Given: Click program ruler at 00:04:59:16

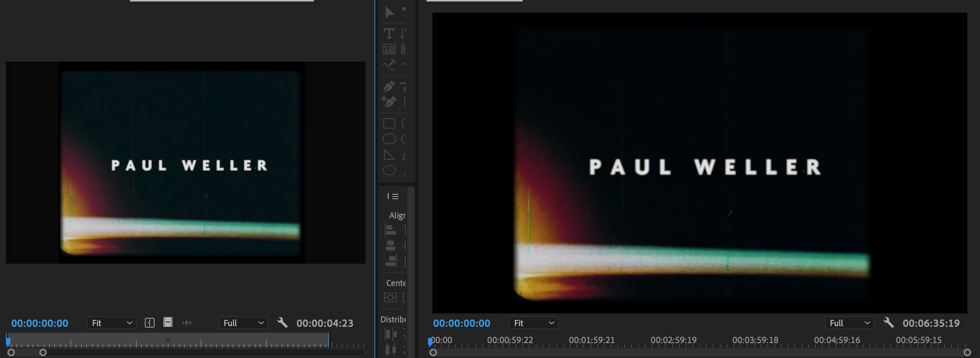Looking at the screenshot, I should tap(837, 340).
